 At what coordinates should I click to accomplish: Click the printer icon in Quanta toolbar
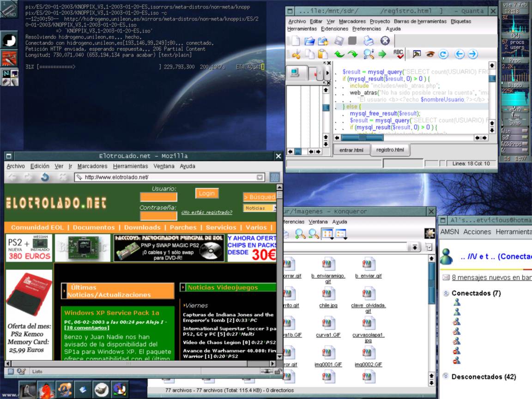tap(368, 41)
